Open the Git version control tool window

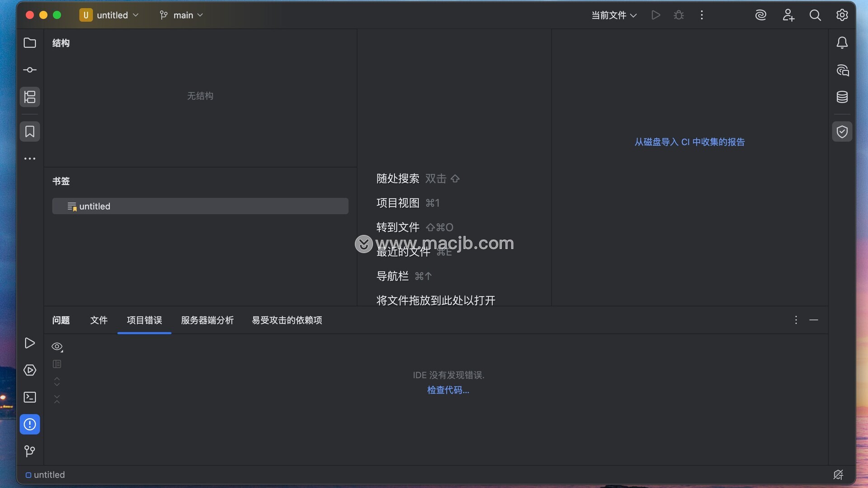coord(30,451)
